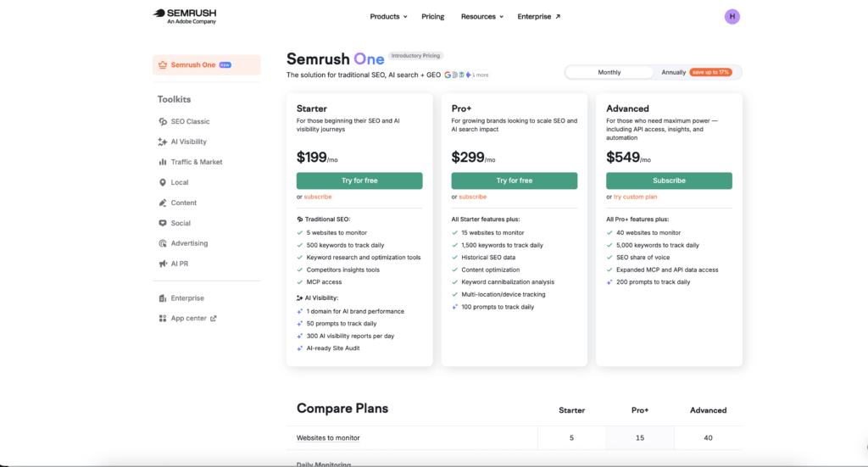The image size is (868, 467).
Task: Select the Local pin icon
Action: pyautogui.click(x=163, y=182)
